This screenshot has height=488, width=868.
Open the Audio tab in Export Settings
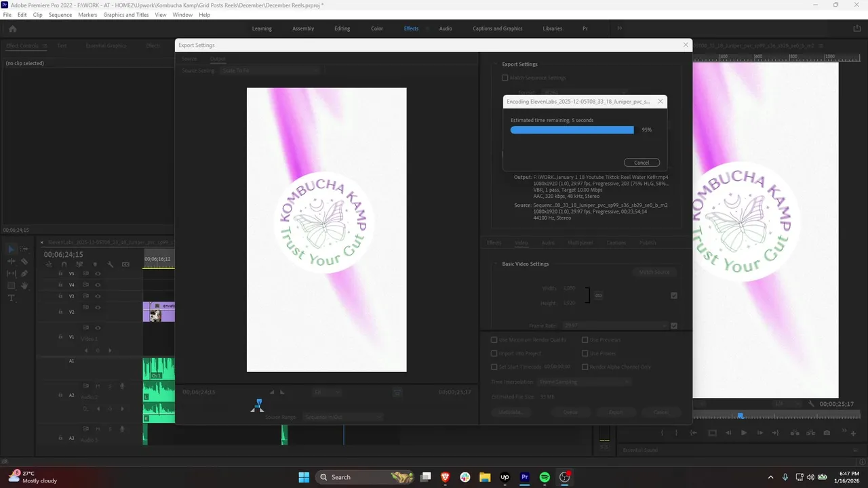548,242
